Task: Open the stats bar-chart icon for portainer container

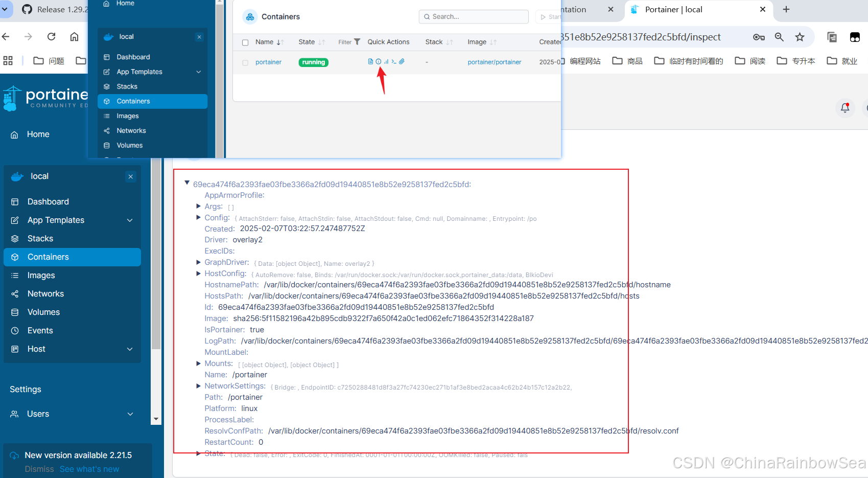Action: point(386,61)
